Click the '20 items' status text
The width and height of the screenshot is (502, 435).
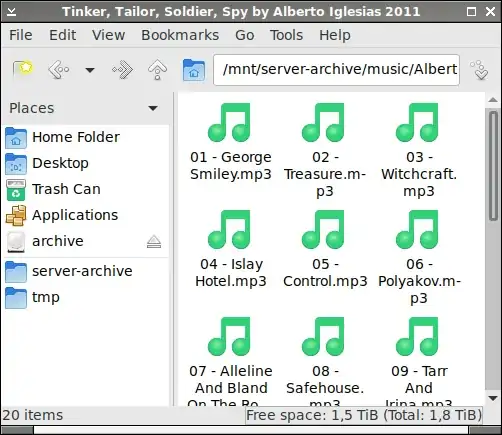[x=33, y=415]
